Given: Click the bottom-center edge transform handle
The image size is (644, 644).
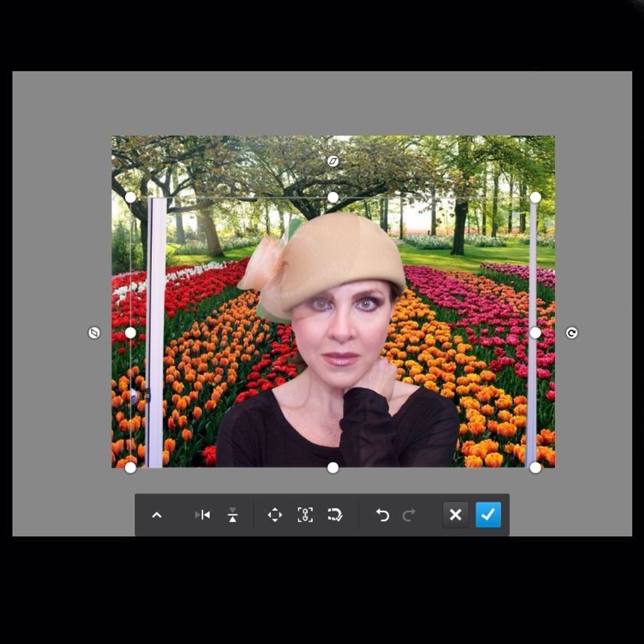Looking at the screenshot, I should (333, 468).
